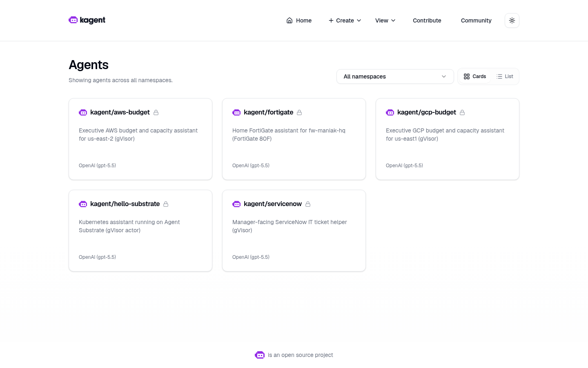Click the lock icon beside kagent/servicenow

pos(308,204)
